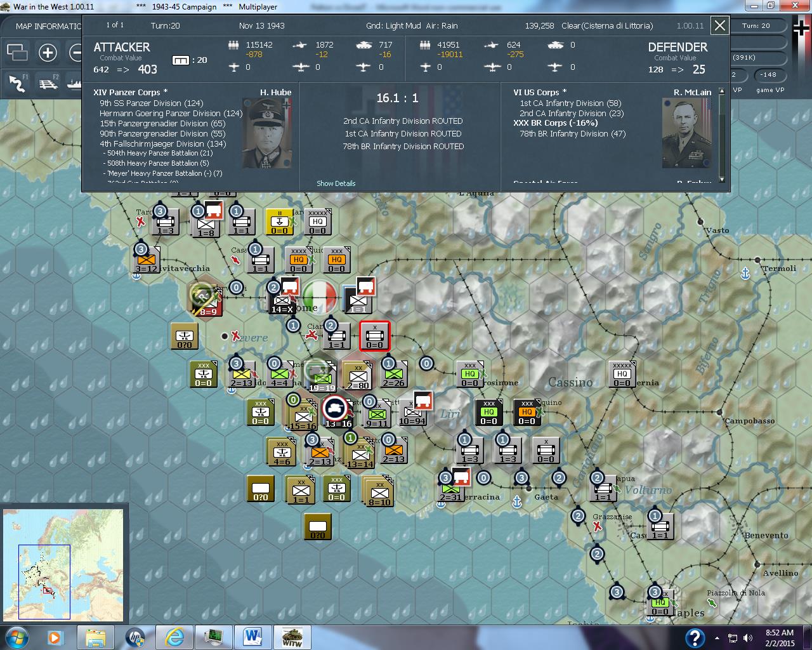Viewport: 812px width, 650px height.
Task: Click Hermann Goering Panzer Division entry
Action: click(171, 113)
